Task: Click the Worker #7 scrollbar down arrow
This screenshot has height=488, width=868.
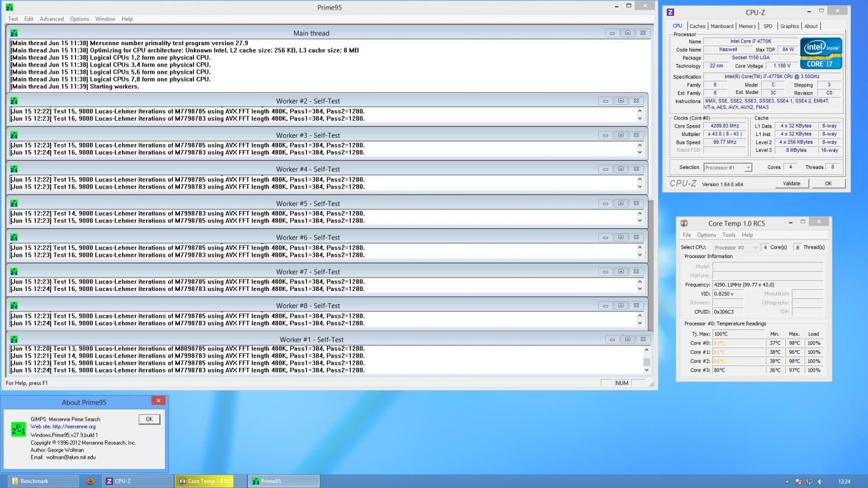Action: pyautogui.click(x=640, y=289)
